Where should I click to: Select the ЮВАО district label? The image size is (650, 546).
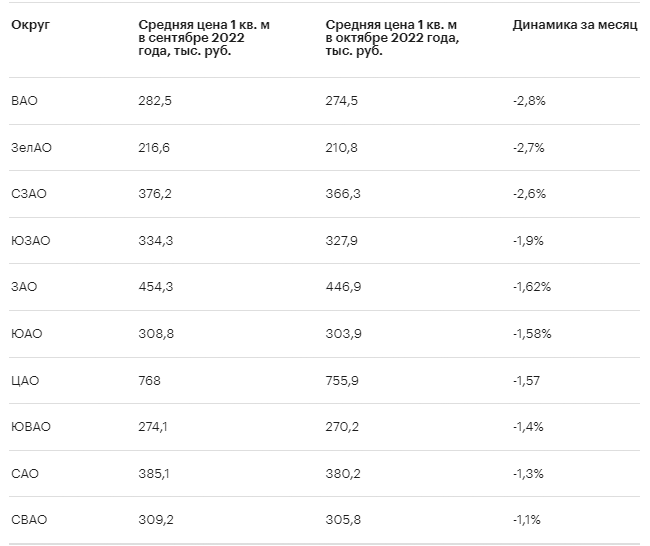pyautogui.click(x=30, y=426)
